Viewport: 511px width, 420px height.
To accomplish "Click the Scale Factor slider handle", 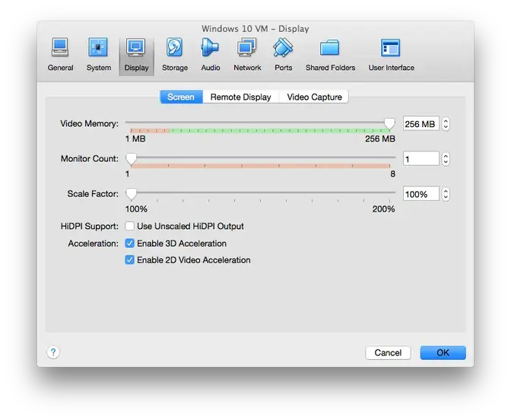I will click(131, 194).
